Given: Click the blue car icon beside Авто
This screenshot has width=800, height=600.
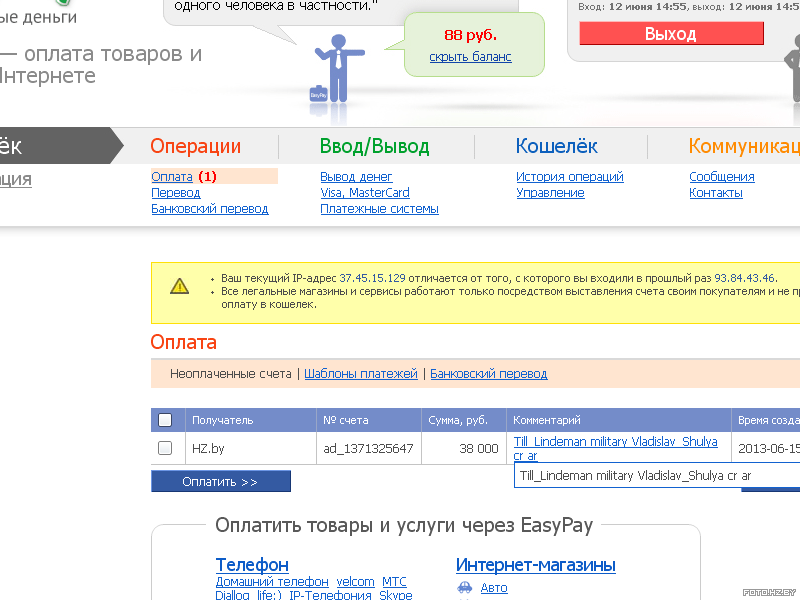Looking at the screenshot, I should [464, 587].
